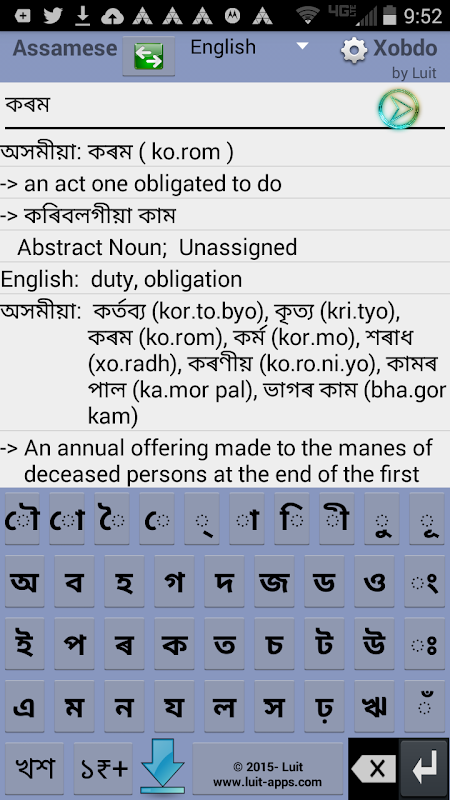Open settings via gear icon
Screen dimensions: 450x800
click(x=354, y=50)
